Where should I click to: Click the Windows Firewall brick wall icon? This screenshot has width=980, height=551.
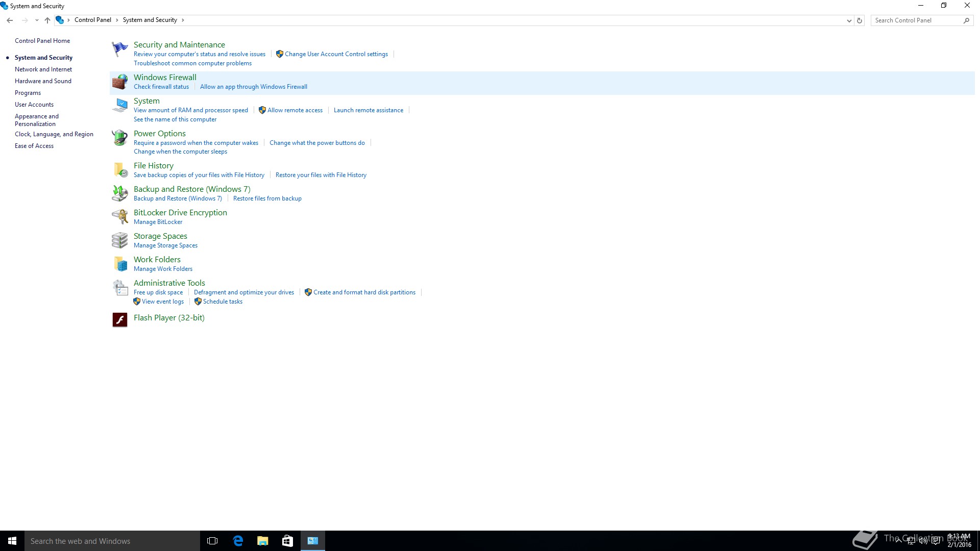[x=120, y=82]
